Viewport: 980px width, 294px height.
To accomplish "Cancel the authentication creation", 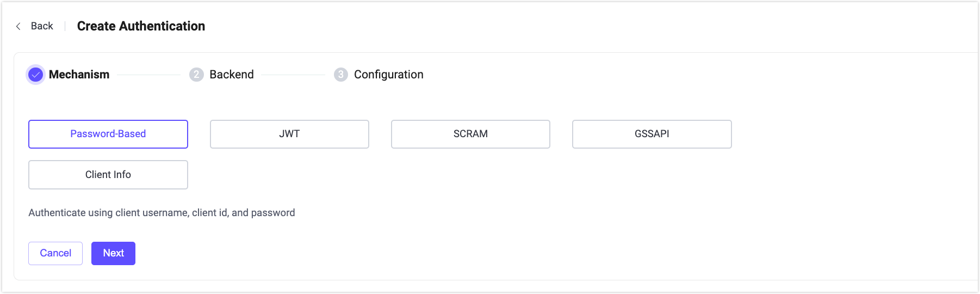I will coord(55,253).
